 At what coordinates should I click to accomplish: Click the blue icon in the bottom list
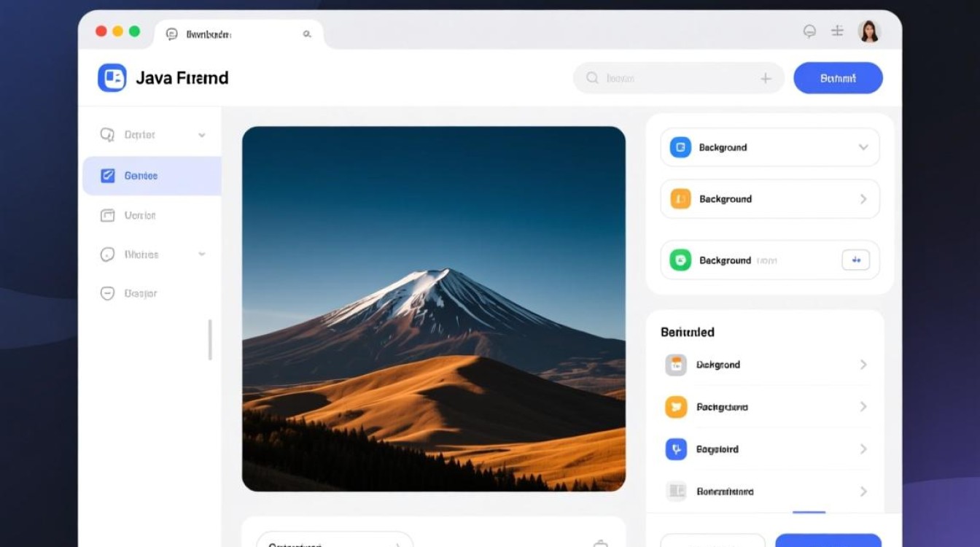tap(676, 449)
